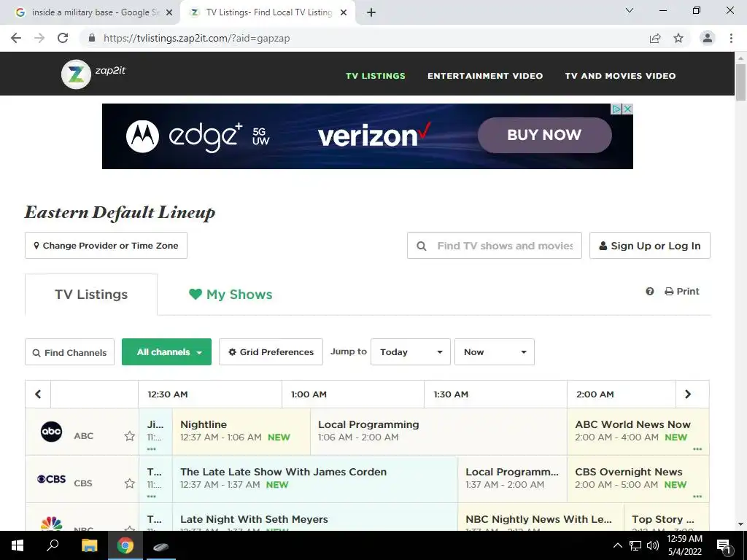The image size is (747, 560).
Task: Click the help question mark icon near Print
Action: coord(650,292)
